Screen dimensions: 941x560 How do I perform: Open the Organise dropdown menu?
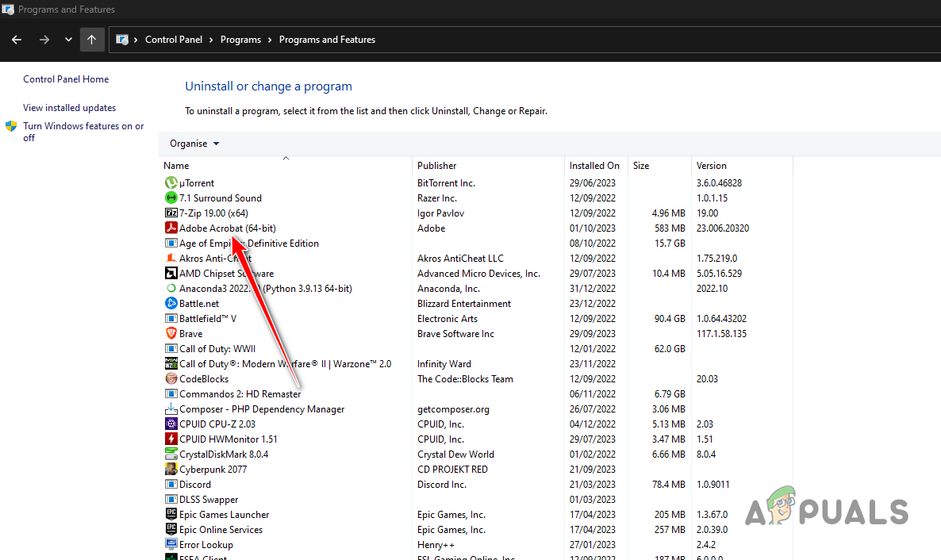click(194, 143)
